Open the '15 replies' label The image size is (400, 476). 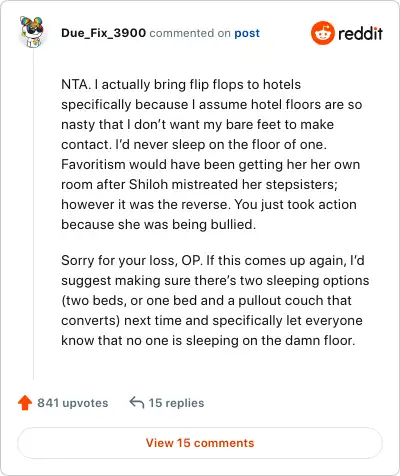pyautogui.click(x=176, y=403)
